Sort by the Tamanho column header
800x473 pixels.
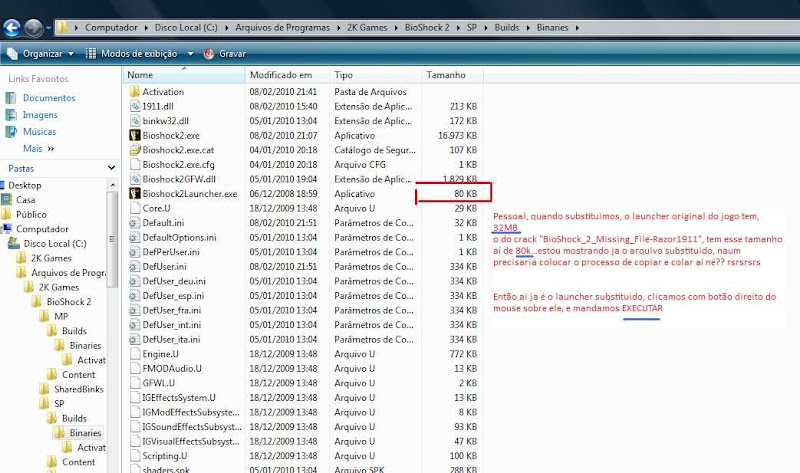(452, 75)
